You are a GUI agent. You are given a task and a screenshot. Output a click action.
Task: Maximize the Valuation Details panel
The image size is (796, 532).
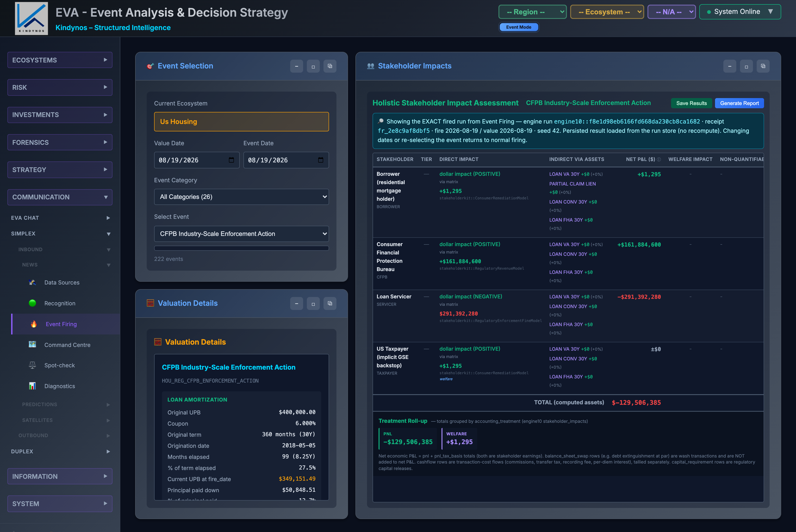click(x=313, y=303)
